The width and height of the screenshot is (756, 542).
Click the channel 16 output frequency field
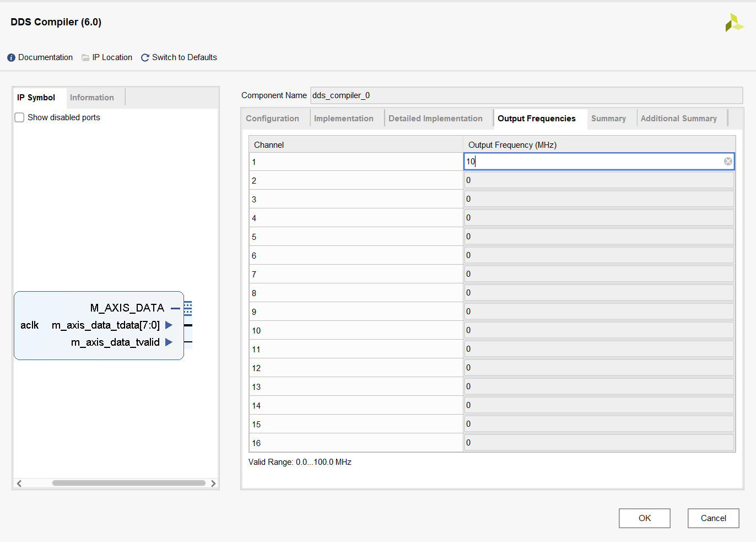click(599, 443)
